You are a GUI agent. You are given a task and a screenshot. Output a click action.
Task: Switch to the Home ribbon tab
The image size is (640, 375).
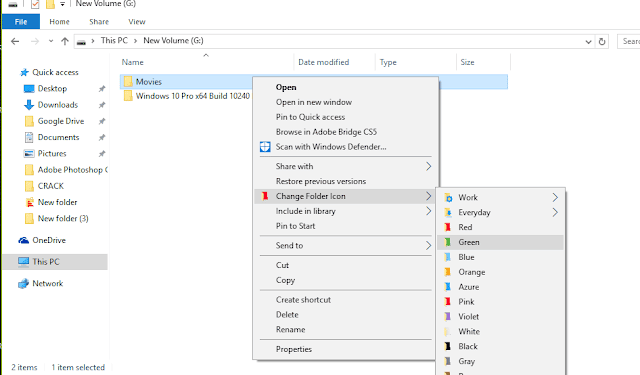[59, 22]
